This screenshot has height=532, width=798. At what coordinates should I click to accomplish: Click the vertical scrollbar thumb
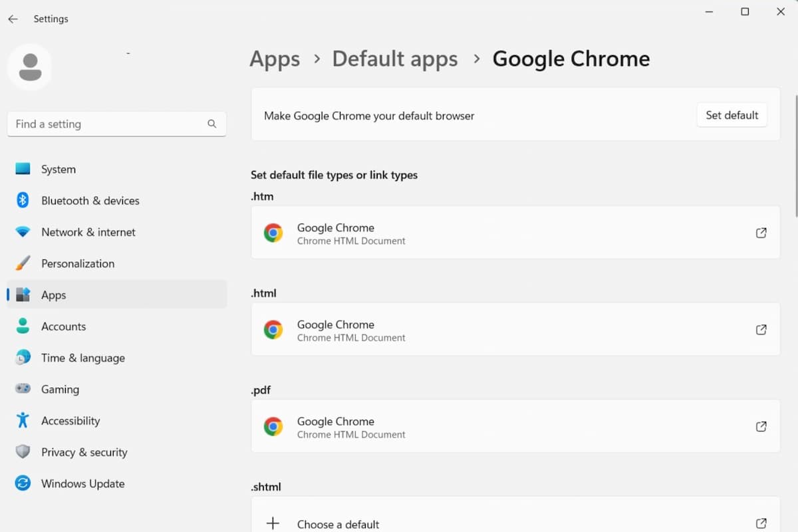[796, 156]
